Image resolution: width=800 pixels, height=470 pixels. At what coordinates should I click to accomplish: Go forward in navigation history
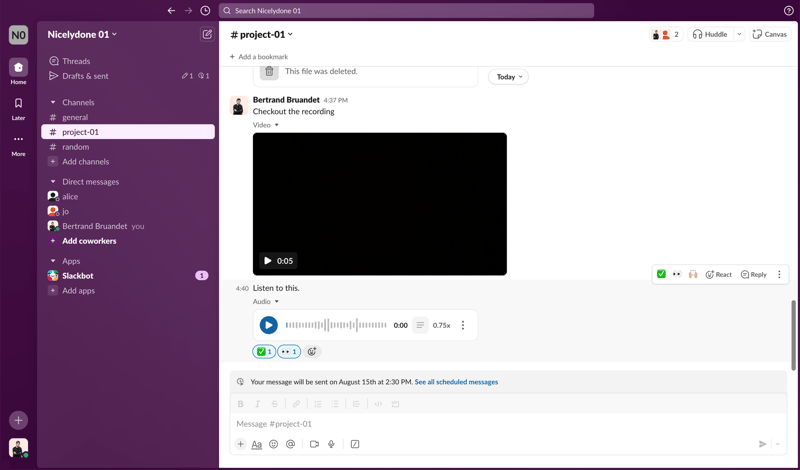188,11
